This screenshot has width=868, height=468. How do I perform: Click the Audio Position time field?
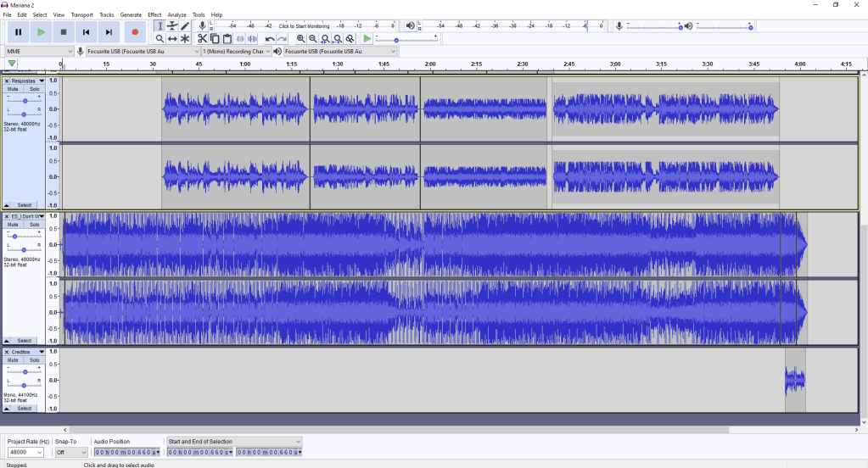[126, 452]
